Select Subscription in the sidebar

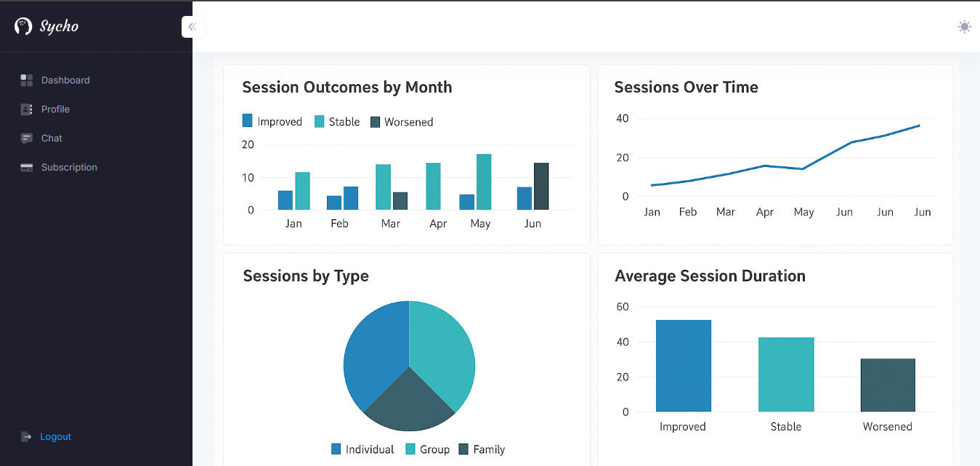tap(69, 168)
